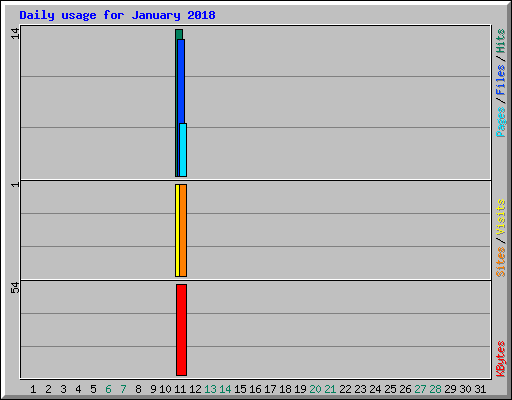Click green weekend day label '20'
Image resolution: width=512 pixels, height=400 pixels.
(315, 389)
